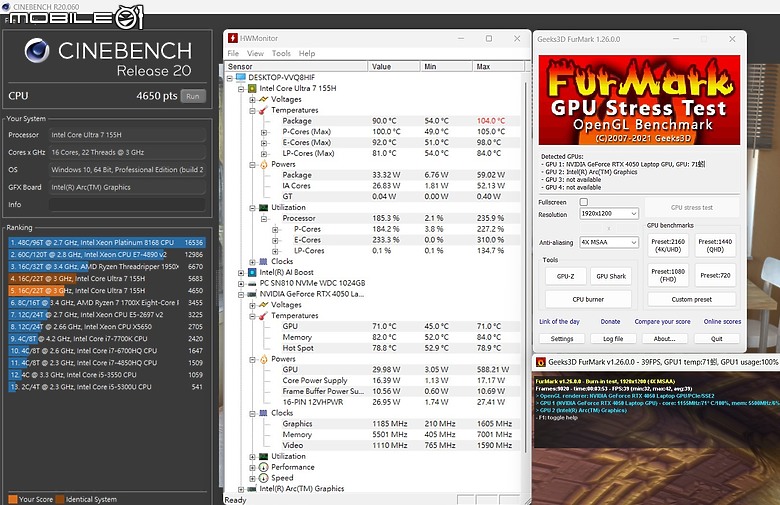Open the Online scores link
This screenshot has width=780, height=505.
point(722,322)
